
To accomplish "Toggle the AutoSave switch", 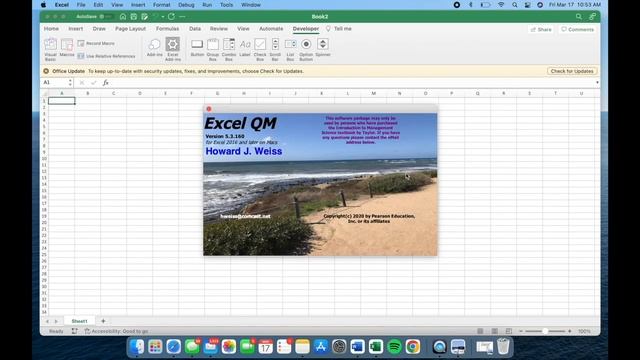I will click(x=107, y=16).
